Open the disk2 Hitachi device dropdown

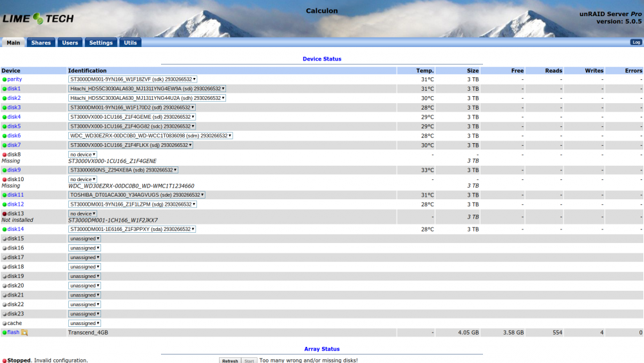147,98
